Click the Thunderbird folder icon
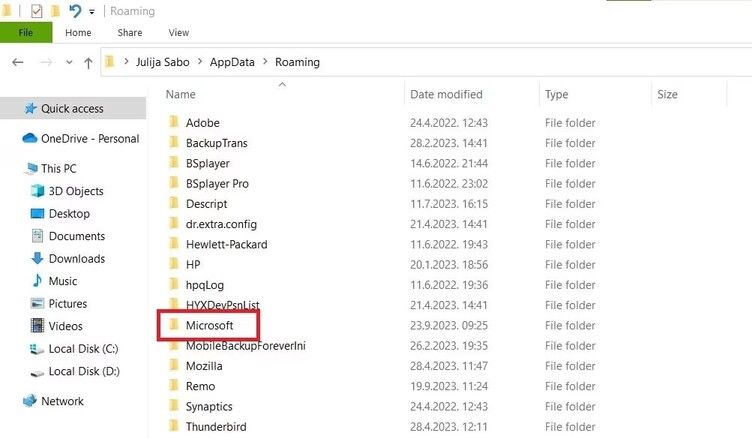Viewport: 752px width, 439px height. point(174,426)
